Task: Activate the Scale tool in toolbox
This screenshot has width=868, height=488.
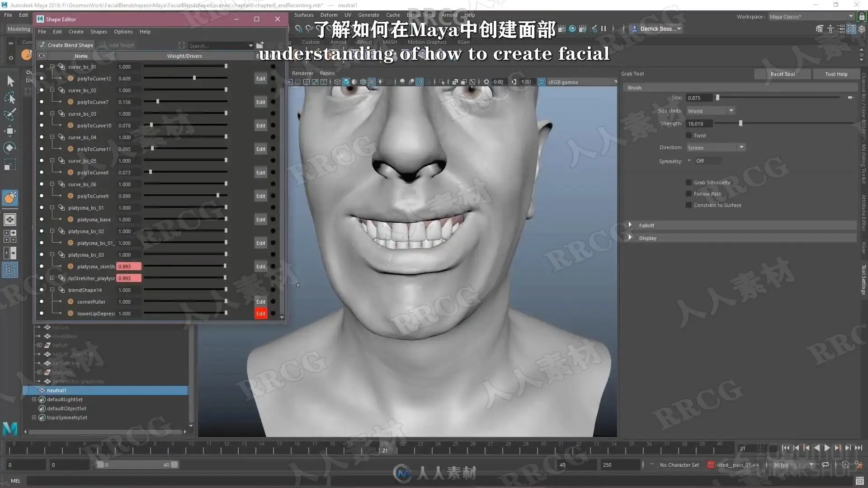Action: 10,164
